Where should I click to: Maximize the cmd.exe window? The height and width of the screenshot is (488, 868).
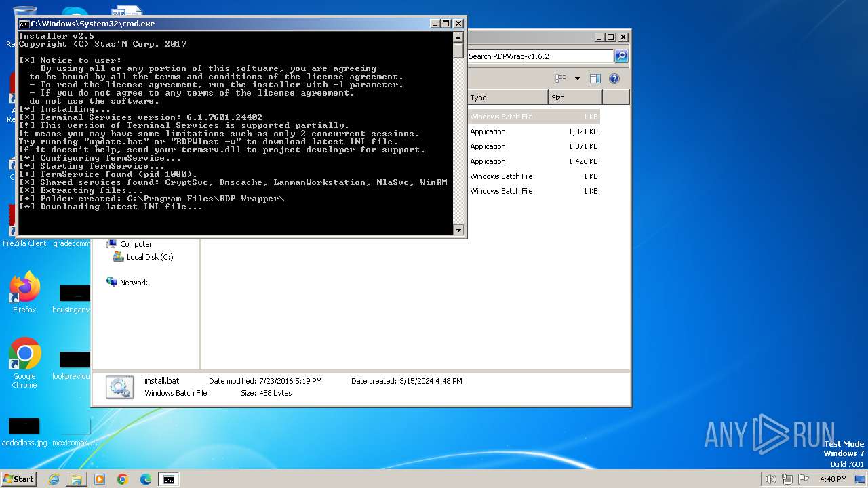(x=446, y=24)
